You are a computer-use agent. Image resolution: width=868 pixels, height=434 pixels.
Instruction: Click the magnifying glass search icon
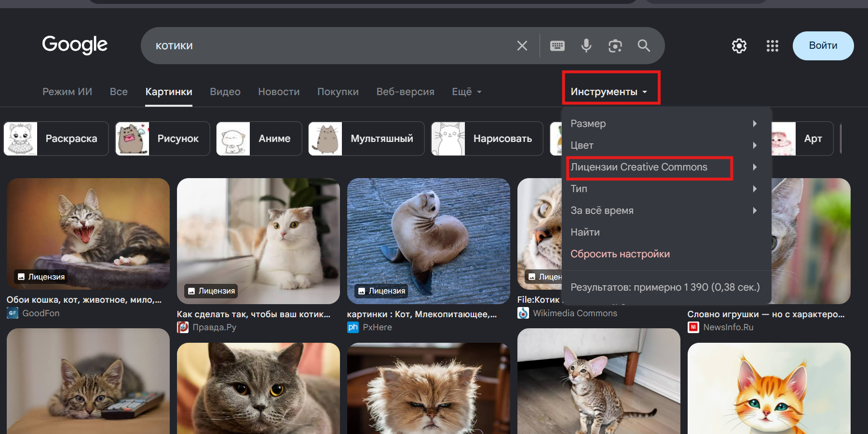pyautogui.click(x=644, y=46)
